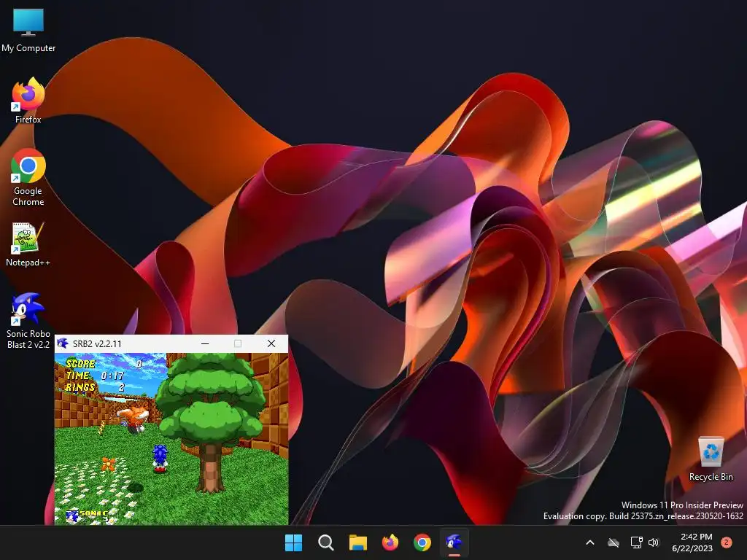Click the TIME label in game HUD
Image resolution: width=747 pixels, height=560 pixels.
[x=77, y=376]
